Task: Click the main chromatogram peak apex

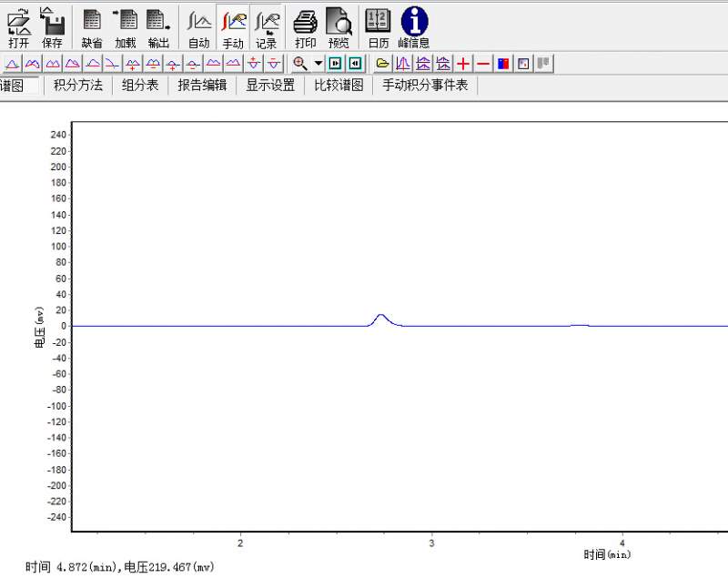Action: pos(381,315)
